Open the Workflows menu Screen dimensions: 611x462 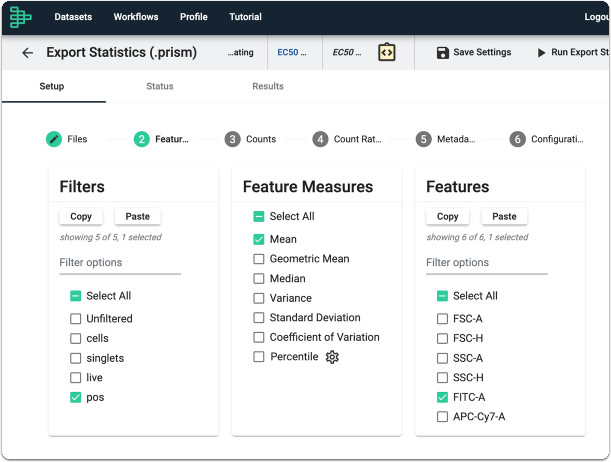136,17
